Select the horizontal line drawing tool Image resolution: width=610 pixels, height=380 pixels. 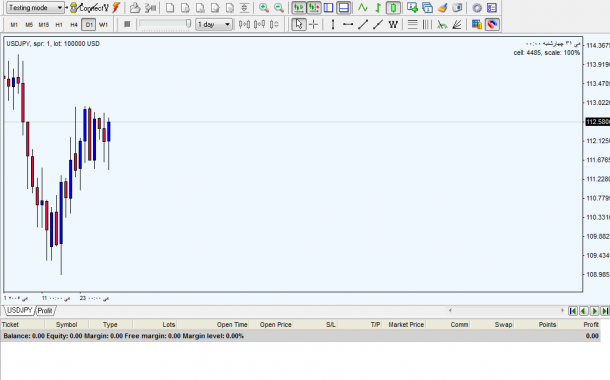[348, 25]
